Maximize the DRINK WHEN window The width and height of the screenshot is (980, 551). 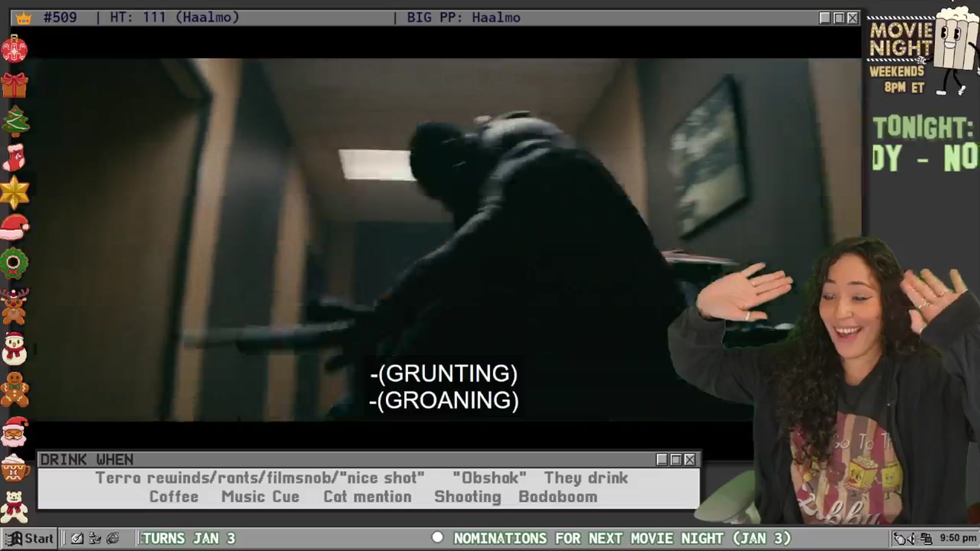pyautogui.click(x=676, y=460)
